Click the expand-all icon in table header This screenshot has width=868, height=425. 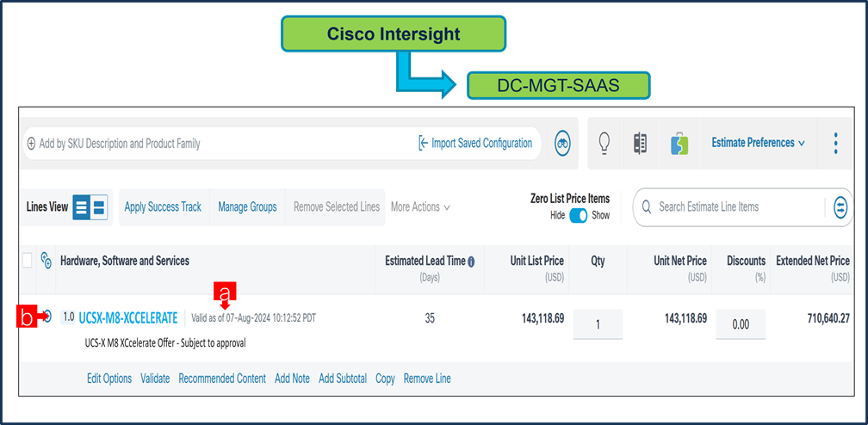[x=46, y=259]
